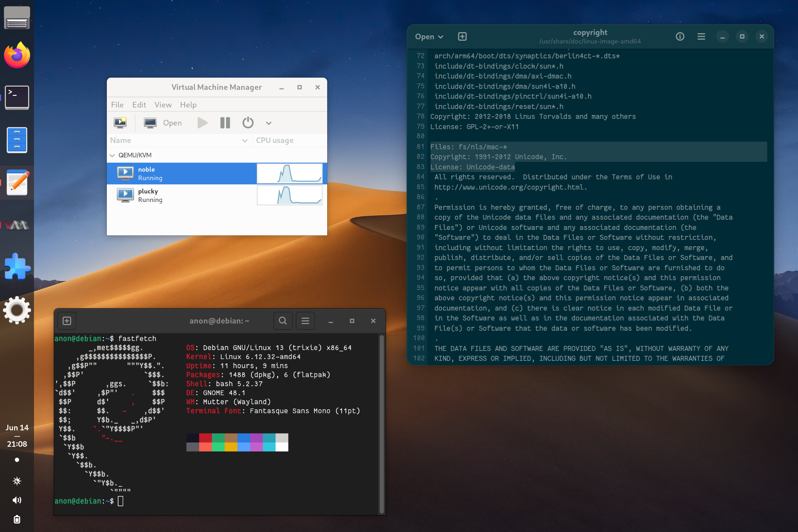Open the brightness indicator in the dock panel
Viewport: 798px width, 532px height.
17,481
